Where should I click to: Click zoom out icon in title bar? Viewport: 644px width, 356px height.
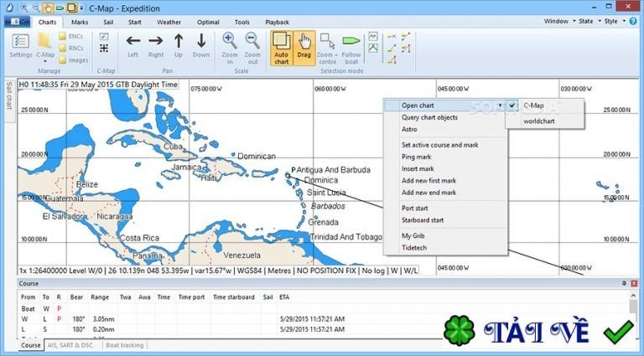(36, 8)
